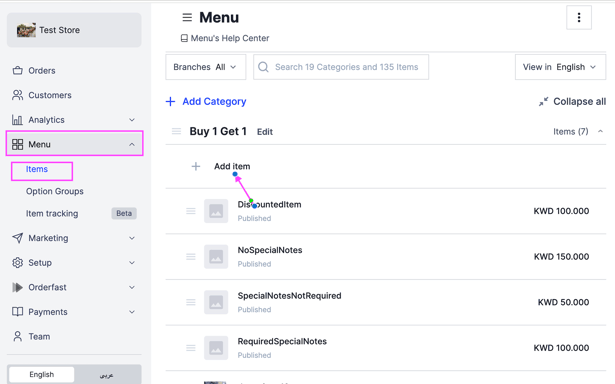This screenshot has width=615, height=384.
Task: Click drag handle of DiscountedItem row
Action: (x=191, y=211)
